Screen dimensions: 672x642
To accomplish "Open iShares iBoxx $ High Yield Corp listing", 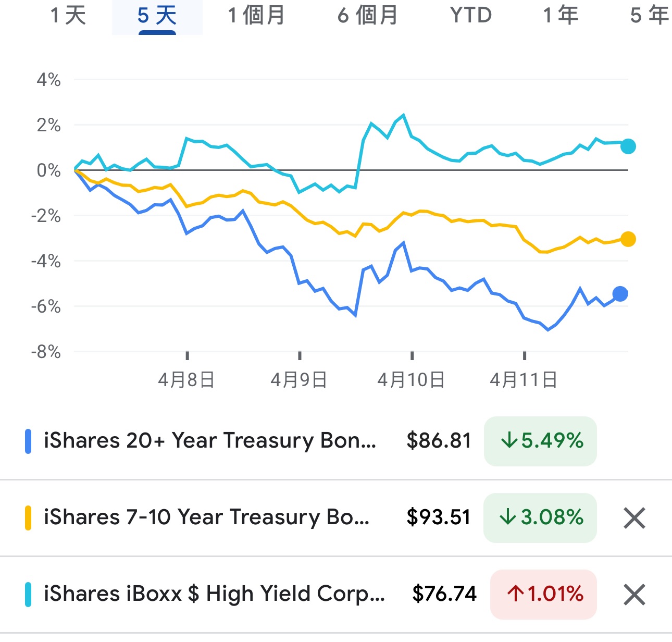I will 214,594.
